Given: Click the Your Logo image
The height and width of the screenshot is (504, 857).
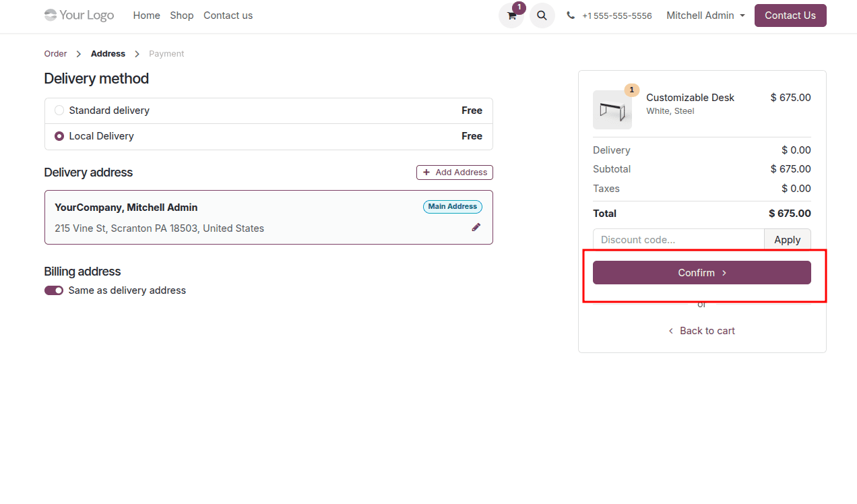Looking at the screenshot, I should 79,15.
